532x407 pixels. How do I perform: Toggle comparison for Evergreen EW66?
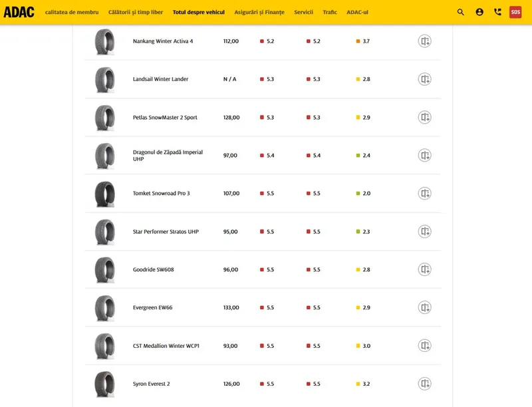pos(425,307)
